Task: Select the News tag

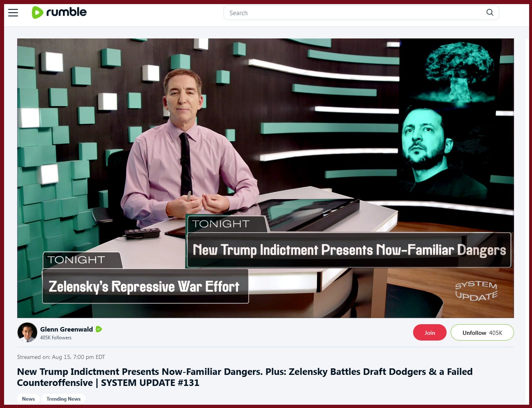Action: 28,399
